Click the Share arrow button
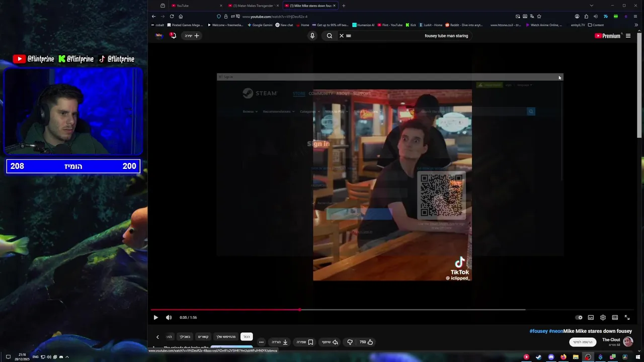The width and height of the screenshot is (644, 362). [330, 342]
